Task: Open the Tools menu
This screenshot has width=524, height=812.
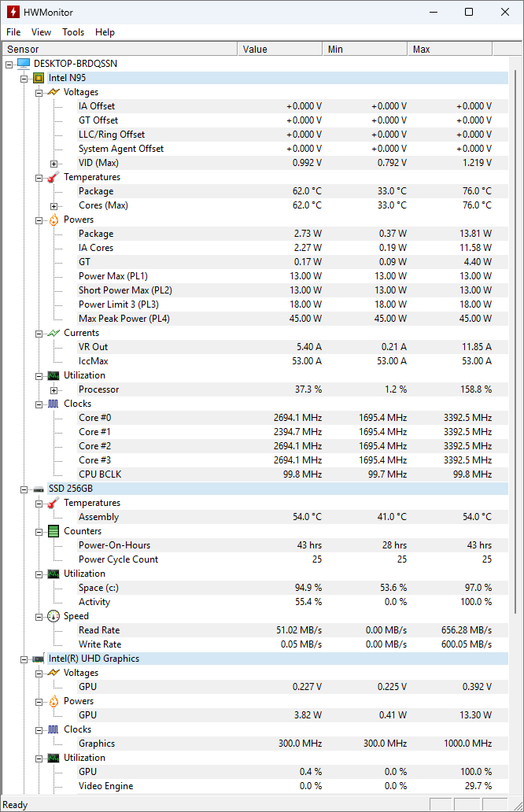Action: click(73, 32)
